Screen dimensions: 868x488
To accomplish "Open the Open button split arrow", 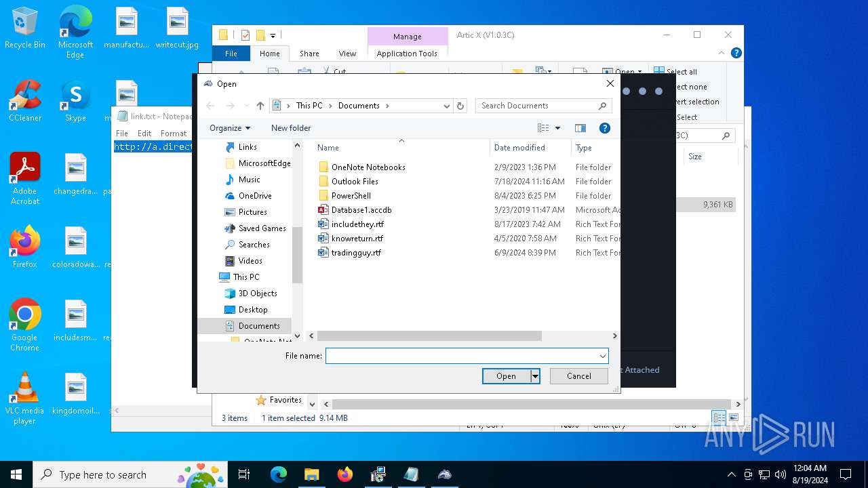I will [535, 376].
